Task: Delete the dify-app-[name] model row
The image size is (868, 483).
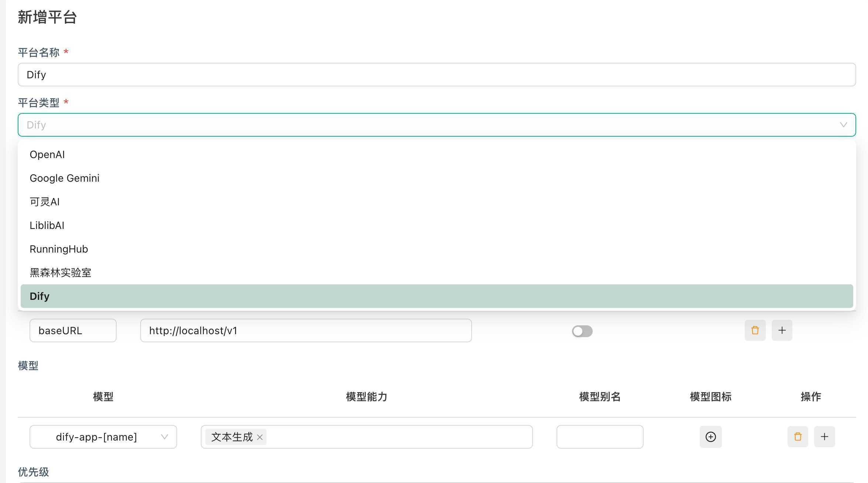Action: coord(798,436)
